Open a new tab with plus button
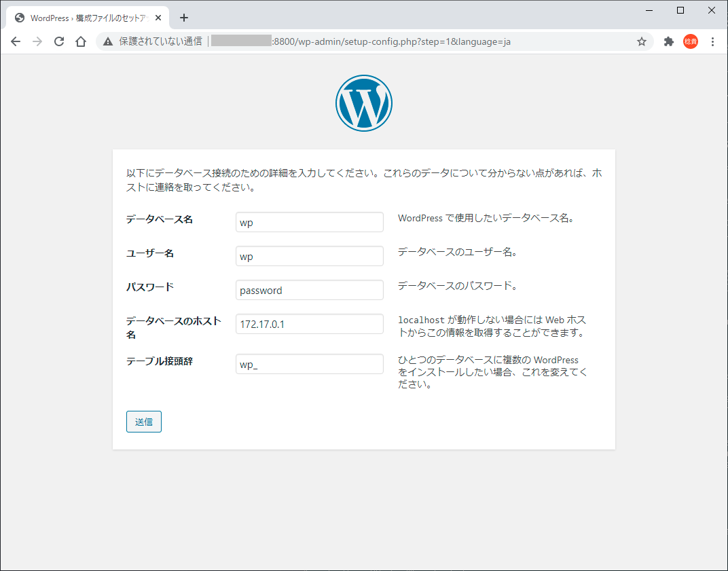Image resolution: width=728 pixels, height=571 pixels. pyautogui.click(x=184, y=18)
